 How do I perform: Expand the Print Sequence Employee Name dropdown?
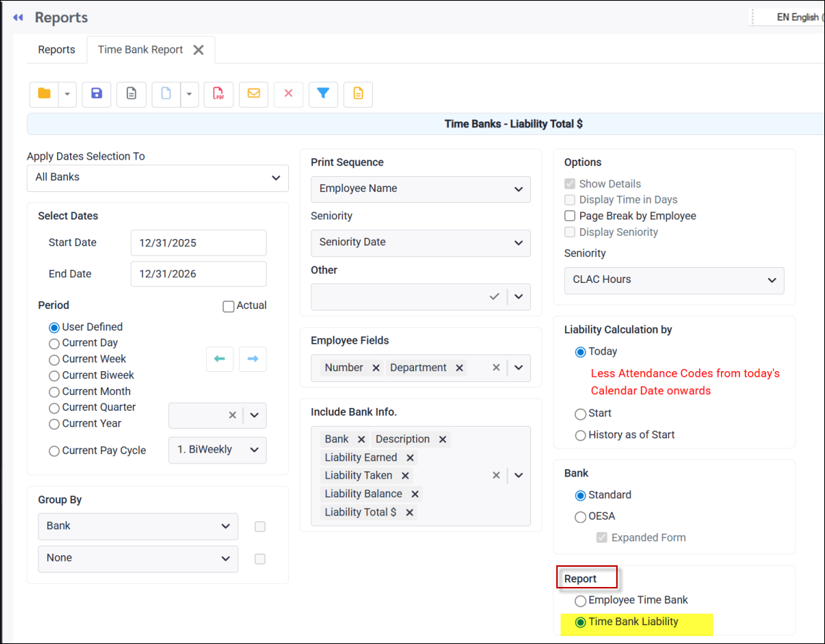click(420, 189)
